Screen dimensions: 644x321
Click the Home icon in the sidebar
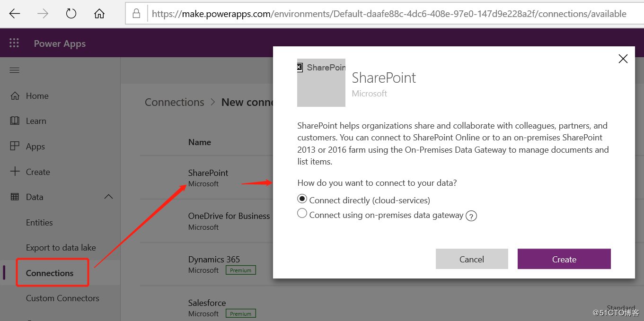pos(15,96)
